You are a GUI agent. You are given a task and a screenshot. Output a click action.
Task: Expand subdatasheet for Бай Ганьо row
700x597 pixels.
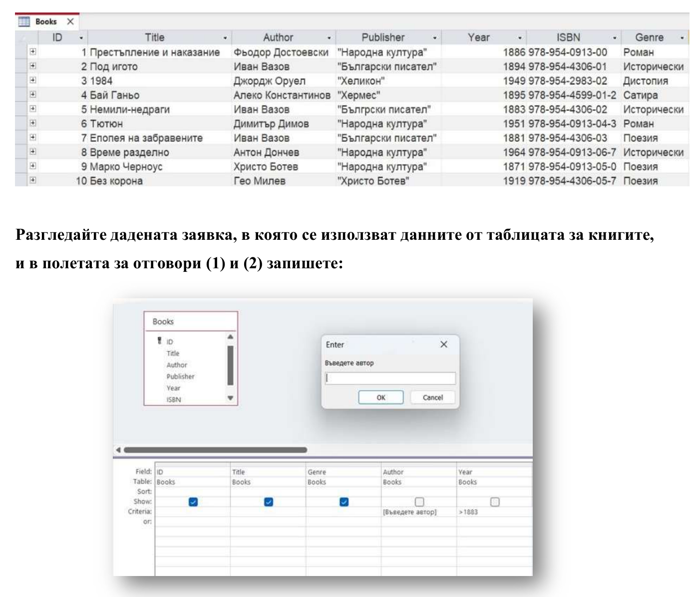coord(32,94)
